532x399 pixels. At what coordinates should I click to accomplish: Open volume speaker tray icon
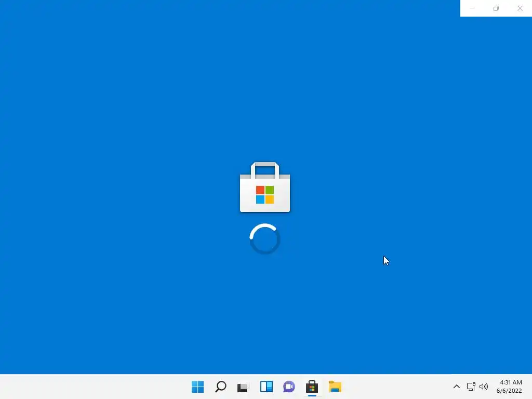tap(484, 387)
